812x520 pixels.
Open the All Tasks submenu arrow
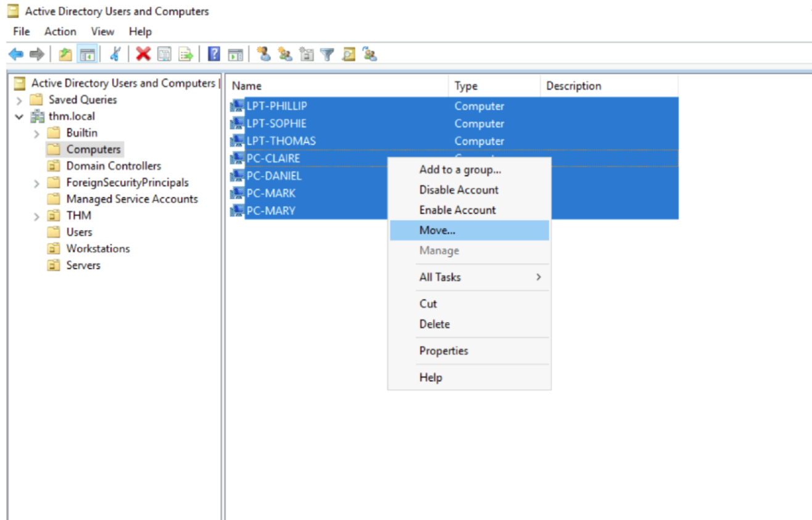pyautogui.click(x=538, y=277)
